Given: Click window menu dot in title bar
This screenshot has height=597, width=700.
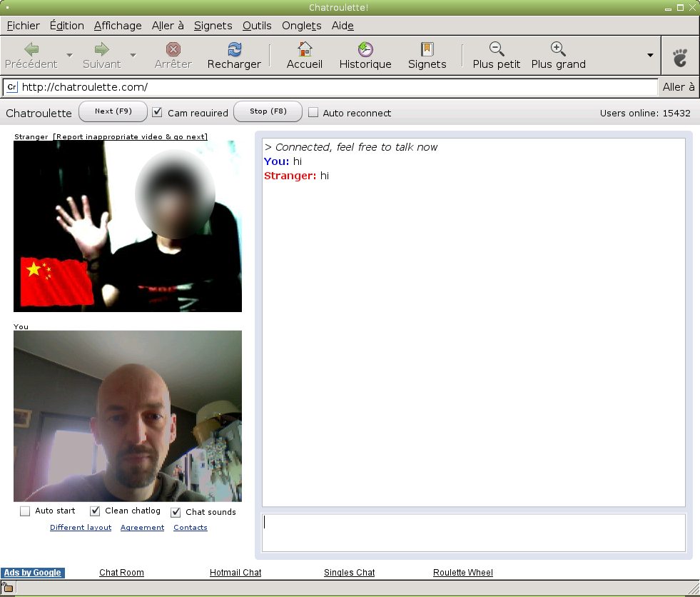Looking at the screenshot, I should point(8,8).
